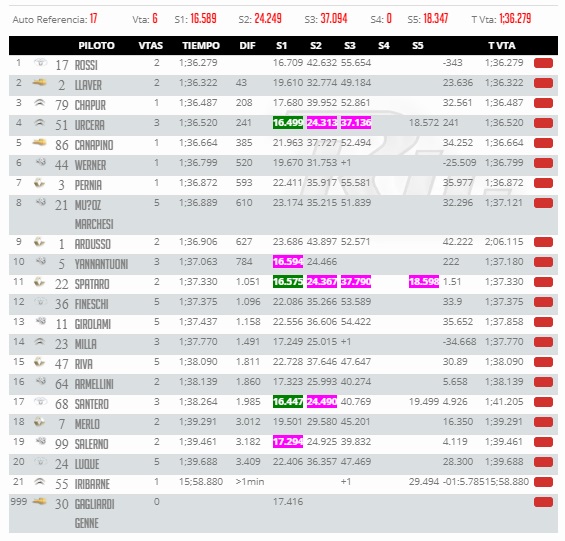Click URCERA's green S1 time 16.499
Image resolution: width=565 pixels, height=541 pixels.
(x=288, y=123)
